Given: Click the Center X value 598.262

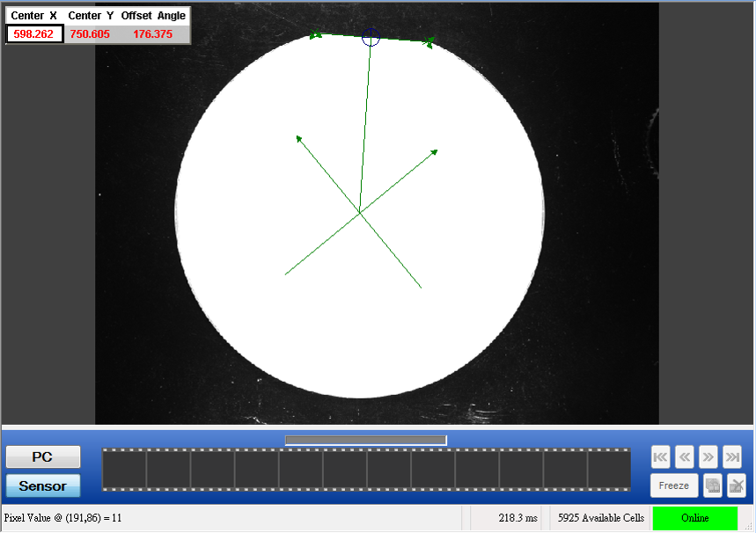Looking at the screenshot, I should click(x=33, y=34).
